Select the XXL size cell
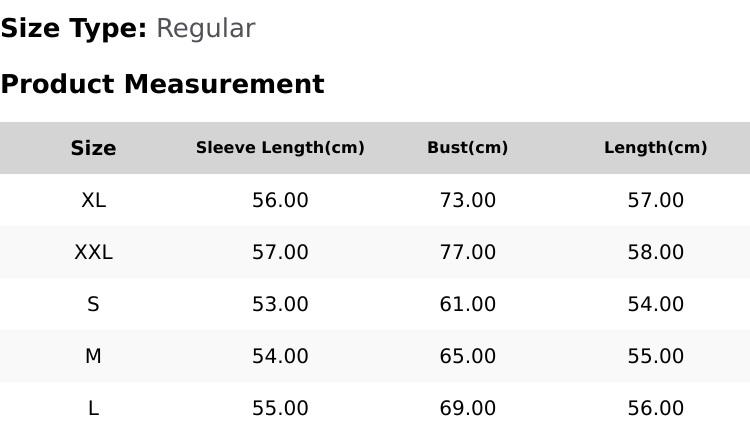 tap(93, 252)
